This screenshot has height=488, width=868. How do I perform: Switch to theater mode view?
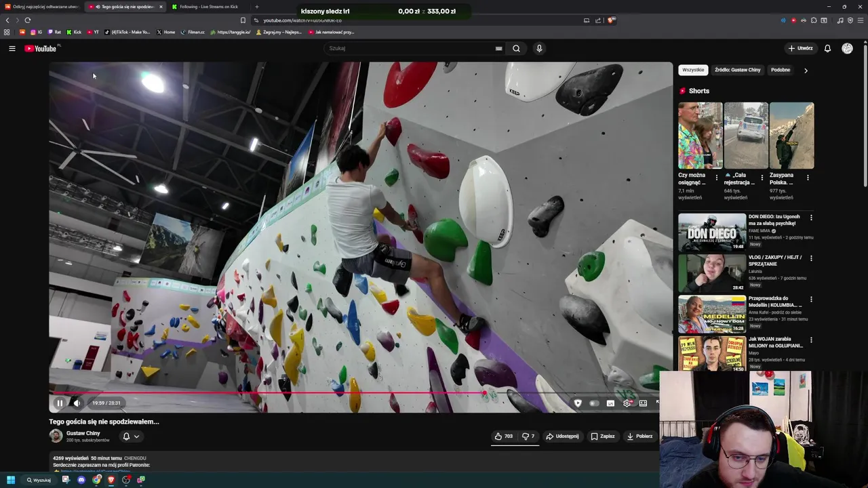click(x=643, y=403)
